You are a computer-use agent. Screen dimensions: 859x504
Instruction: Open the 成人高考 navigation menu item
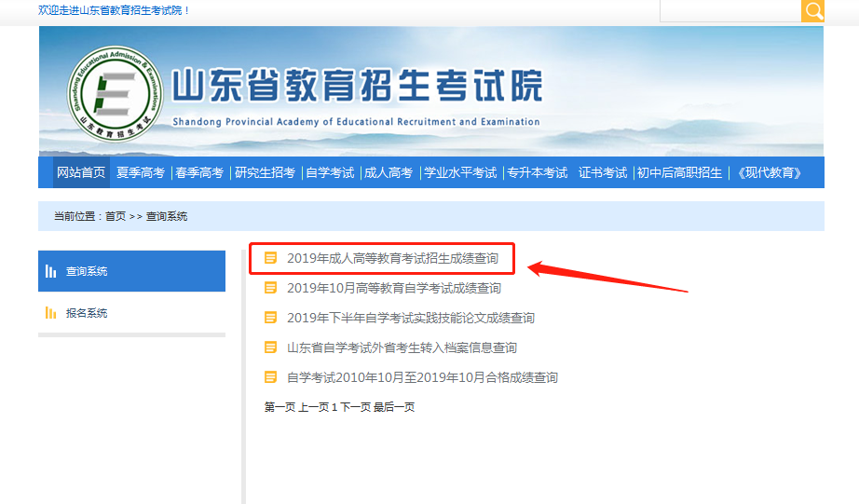[388, 172]
